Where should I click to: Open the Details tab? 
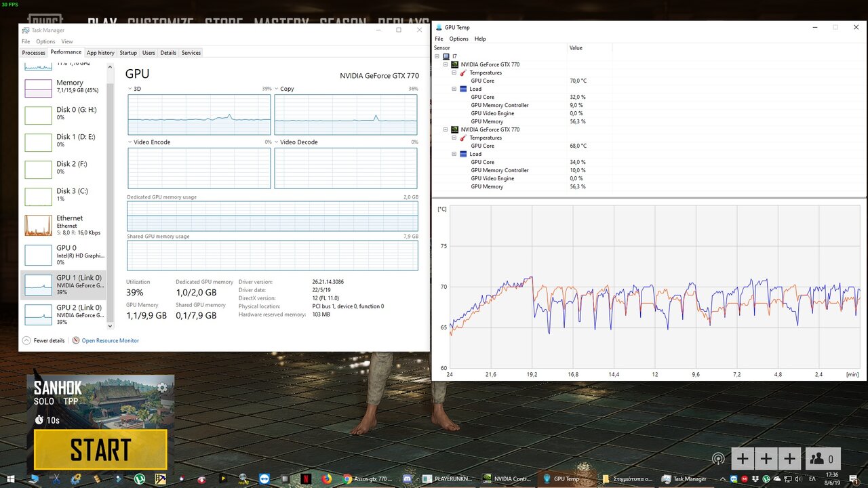[168, 53]
